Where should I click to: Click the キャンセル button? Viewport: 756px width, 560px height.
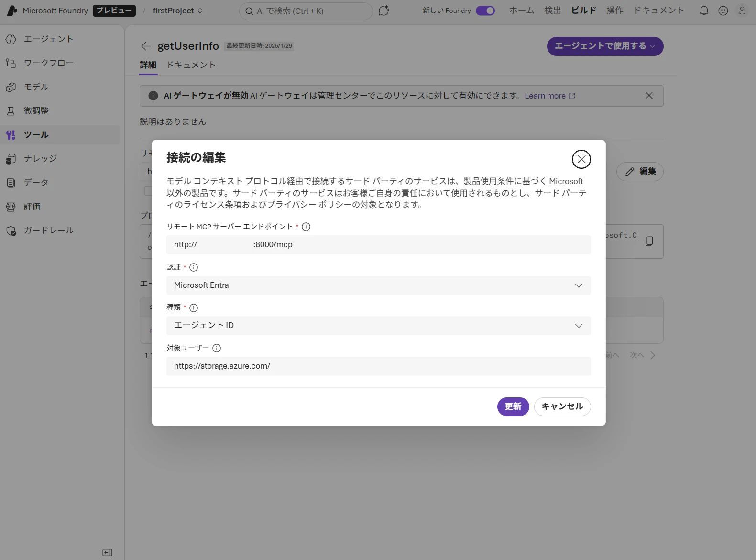562,406
